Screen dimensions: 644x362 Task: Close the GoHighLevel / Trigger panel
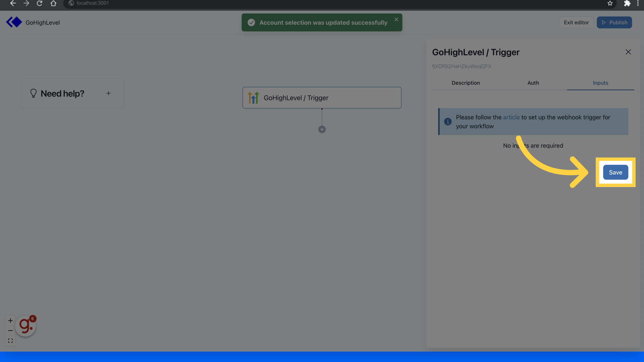(628, 52)
